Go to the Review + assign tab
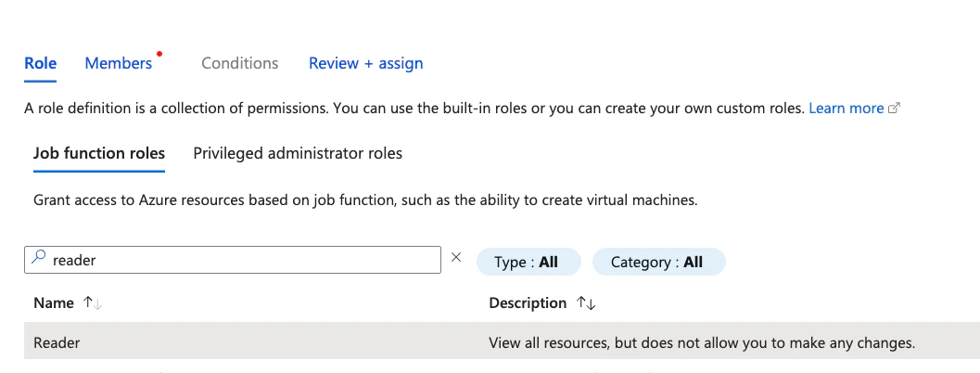Image resolution: width=980 pixels, height=373 pixels. click(x=365, y=63)
